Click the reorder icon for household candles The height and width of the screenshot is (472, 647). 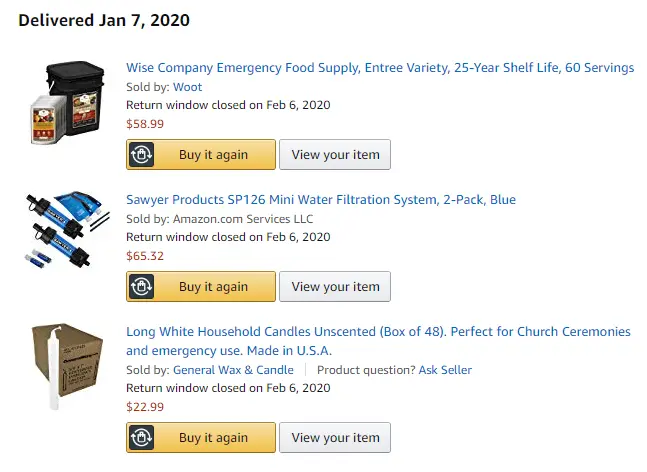coord(143,438)
